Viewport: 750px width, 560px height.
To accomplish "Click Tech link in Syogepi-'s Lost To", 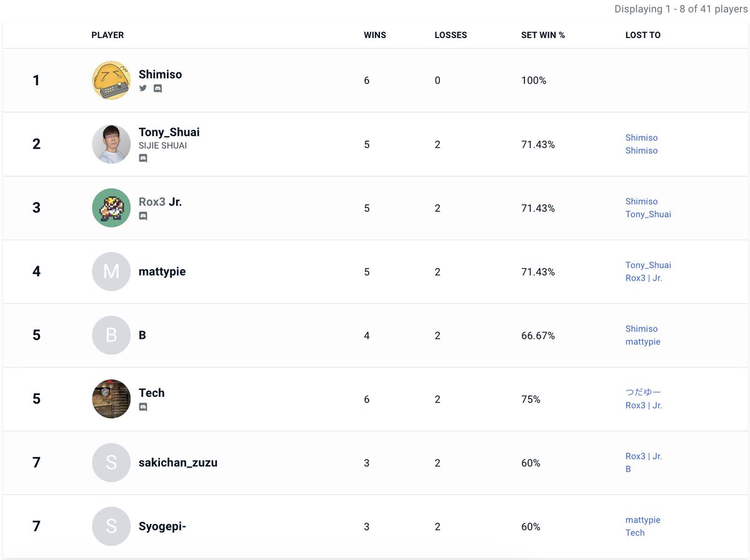I will click(x=635, y=532).
